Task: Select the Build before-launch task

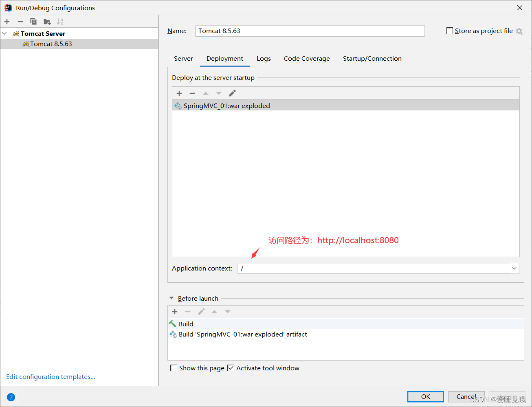Action: click(346, 324)
